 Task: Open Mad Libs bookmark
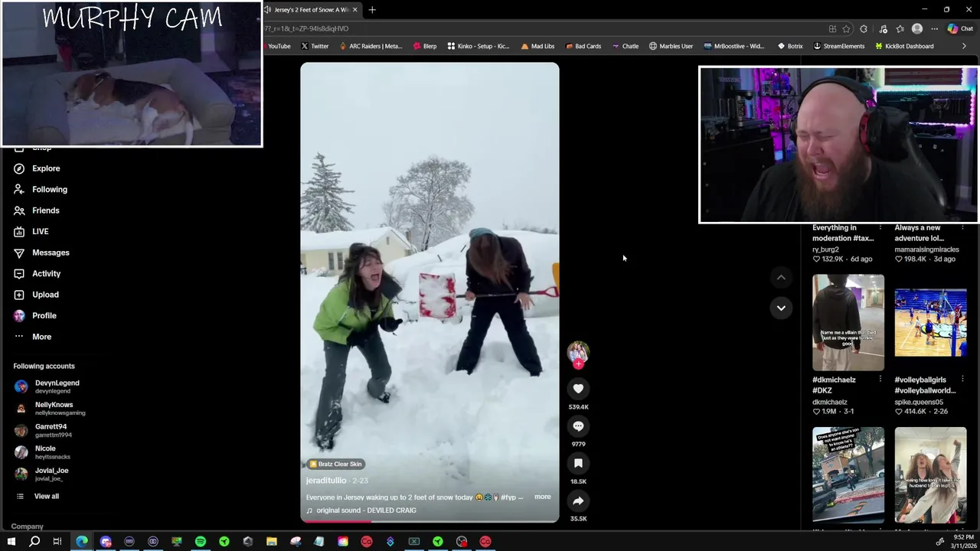[537, 46]
